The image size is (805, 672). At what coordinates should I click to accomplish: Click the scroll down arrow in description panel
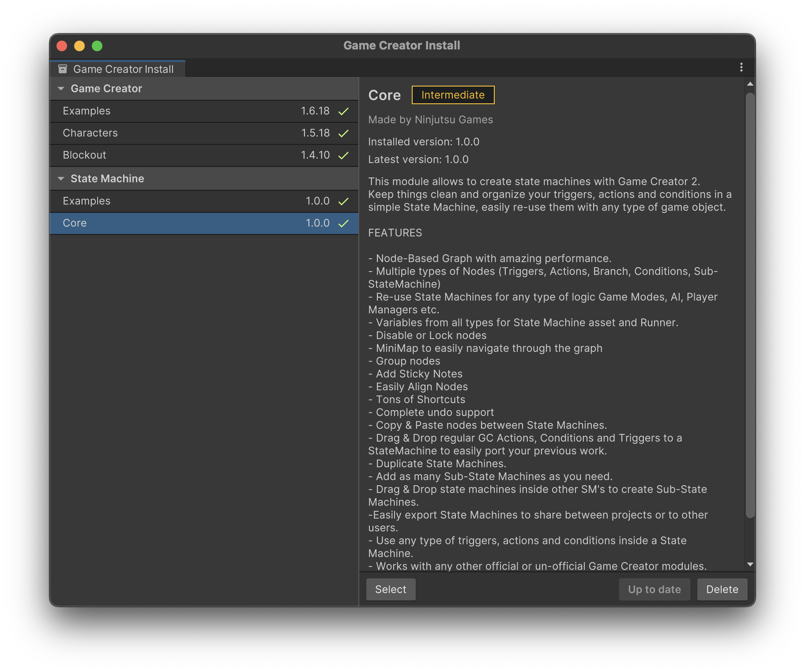(750, 564)
